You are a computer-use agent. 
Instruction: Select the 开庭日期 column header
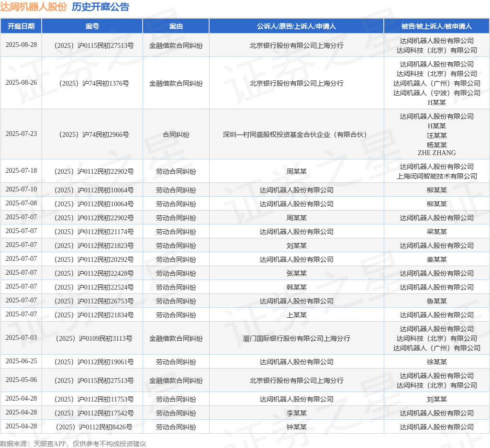coord(21,26)
